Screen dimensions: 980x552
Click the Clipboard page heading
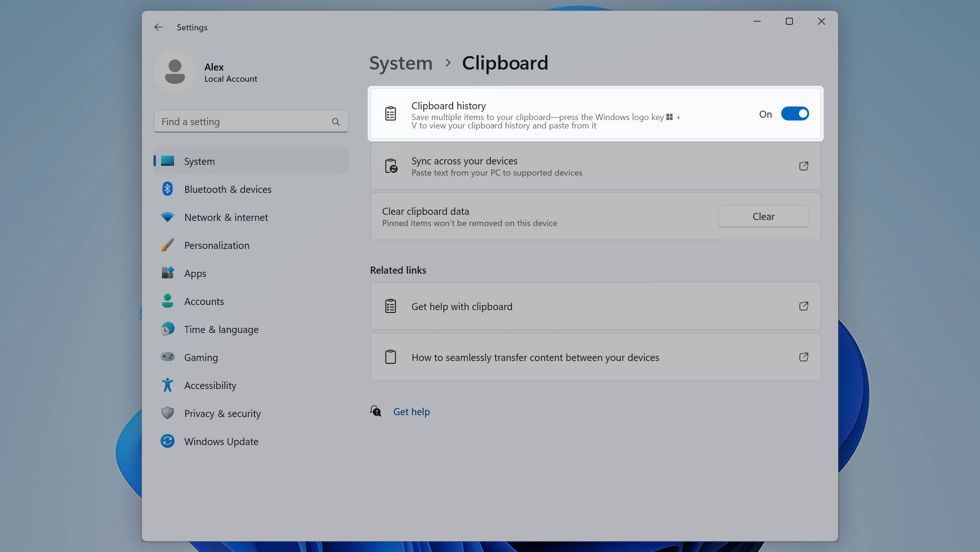(x=505, y=63)
